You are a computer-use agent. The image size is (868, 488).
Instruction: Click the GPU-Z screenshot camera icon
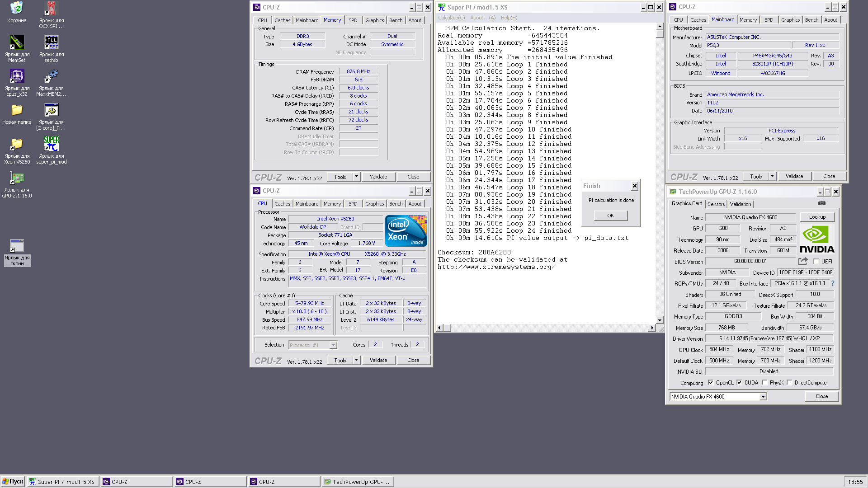(x=821, y=203)
